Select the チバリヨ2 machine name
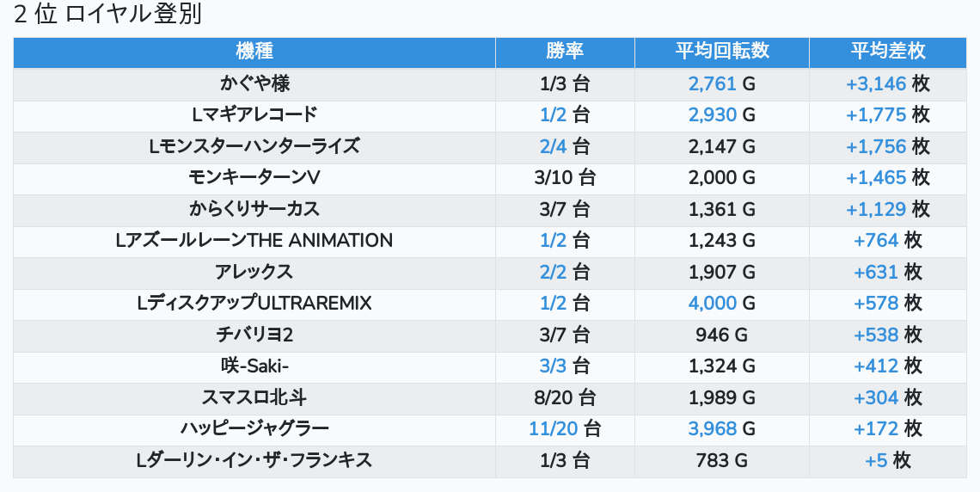 click(x=254, y=335)
